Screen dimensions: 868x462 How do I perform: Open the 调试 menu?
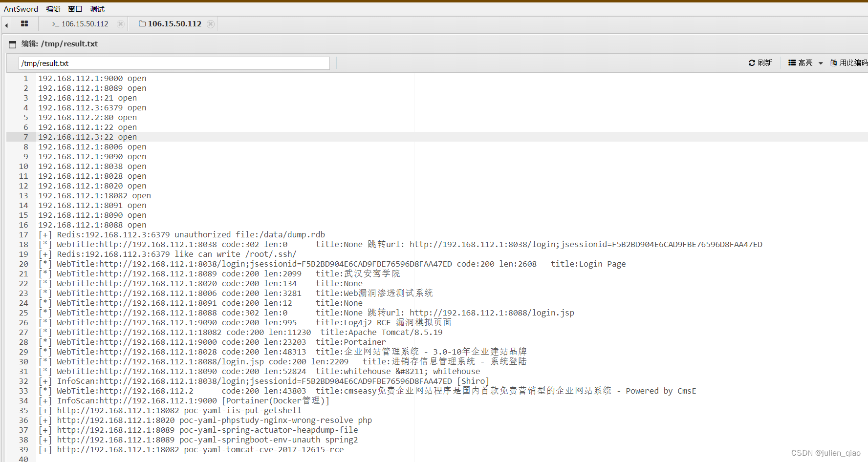97,9
